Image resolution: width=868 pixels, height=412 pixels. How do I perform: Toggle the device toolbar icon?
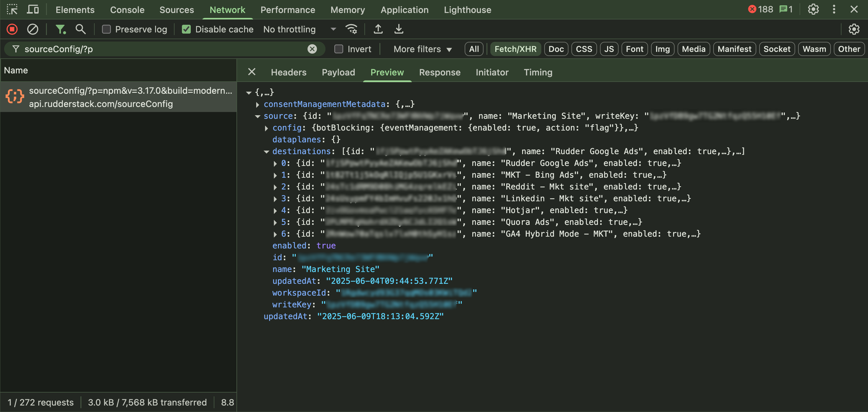coord(33,9)
